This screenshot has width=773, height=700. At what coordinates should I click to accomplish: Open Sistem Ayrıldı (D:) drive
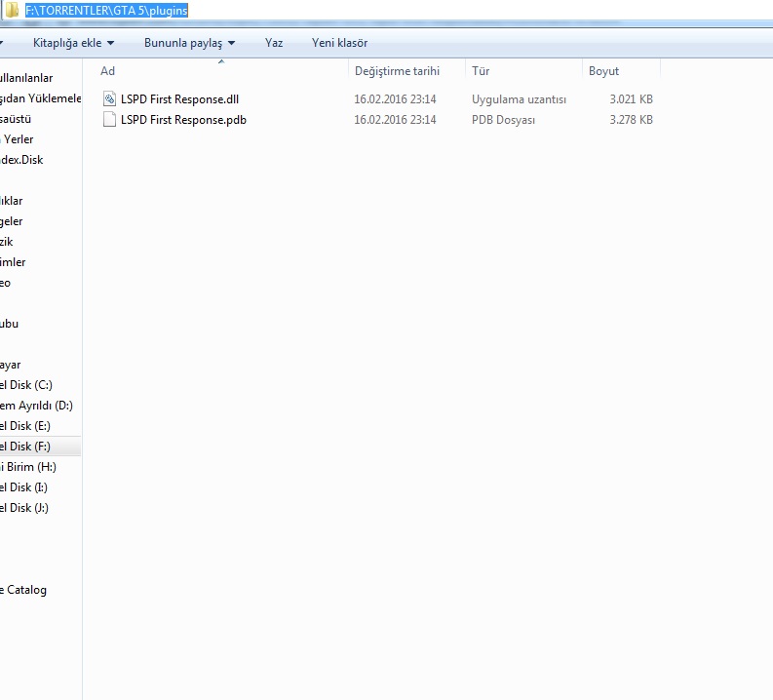pyautogui.click(x=36, y=406)
